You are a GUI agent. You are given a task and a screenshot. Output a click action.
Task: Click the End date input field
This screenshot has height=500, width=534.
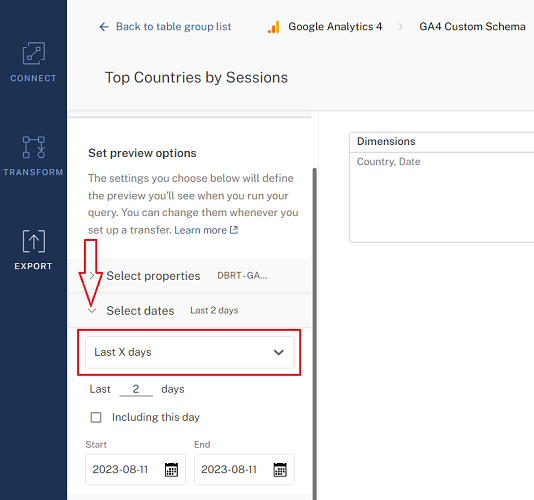point(244,469)
